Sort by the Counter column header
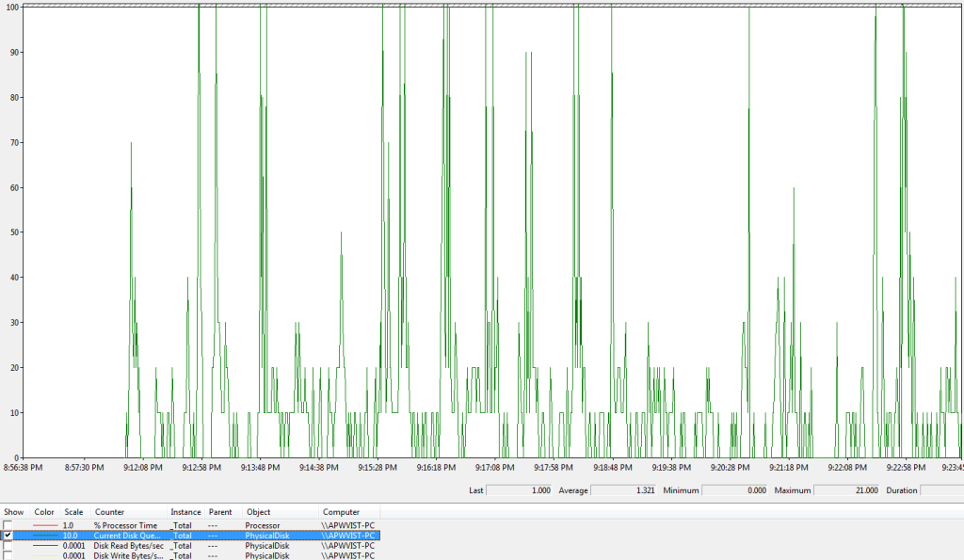Viewport: 964px width, 560px height. tap(109, 512)
